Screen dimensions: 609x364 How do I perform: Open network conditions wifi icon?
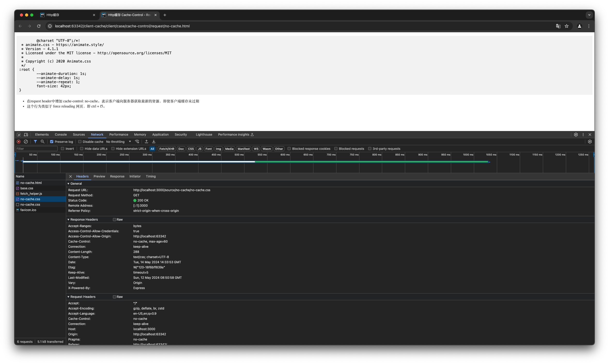(x=137, y=142)
